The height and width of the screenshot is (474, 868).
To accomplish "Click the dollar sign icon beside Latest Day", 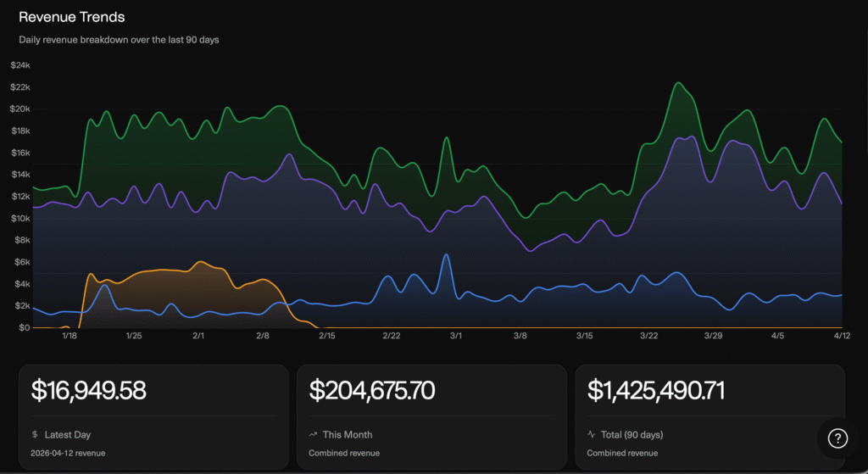I will pyautogui.click(x=35, y=435).
